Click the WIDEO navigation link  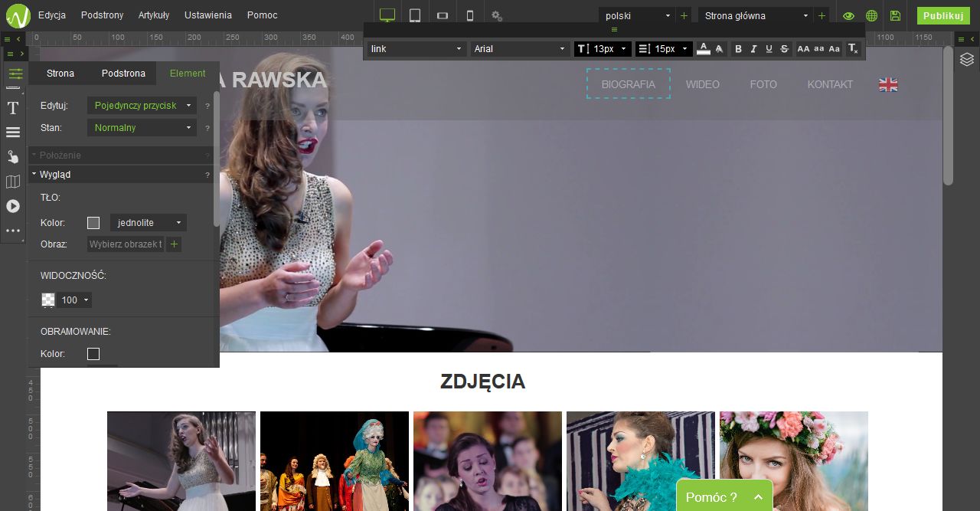click(x=702, y=84)
